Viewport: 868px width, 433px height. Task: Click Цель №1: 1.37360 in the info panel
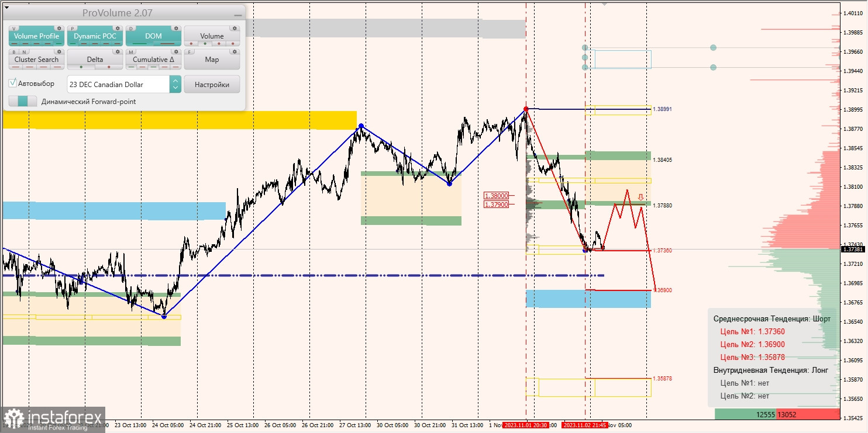point(752,331)
